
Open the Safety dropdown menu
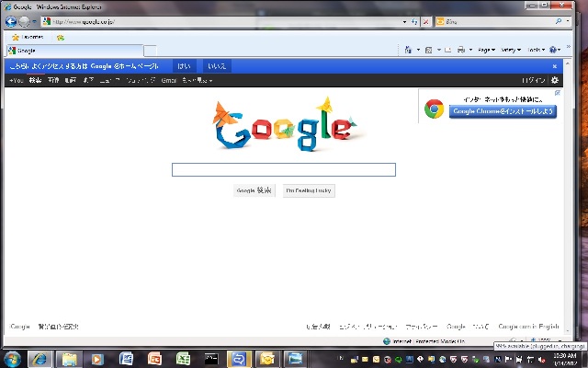click(x=511, y=50)
